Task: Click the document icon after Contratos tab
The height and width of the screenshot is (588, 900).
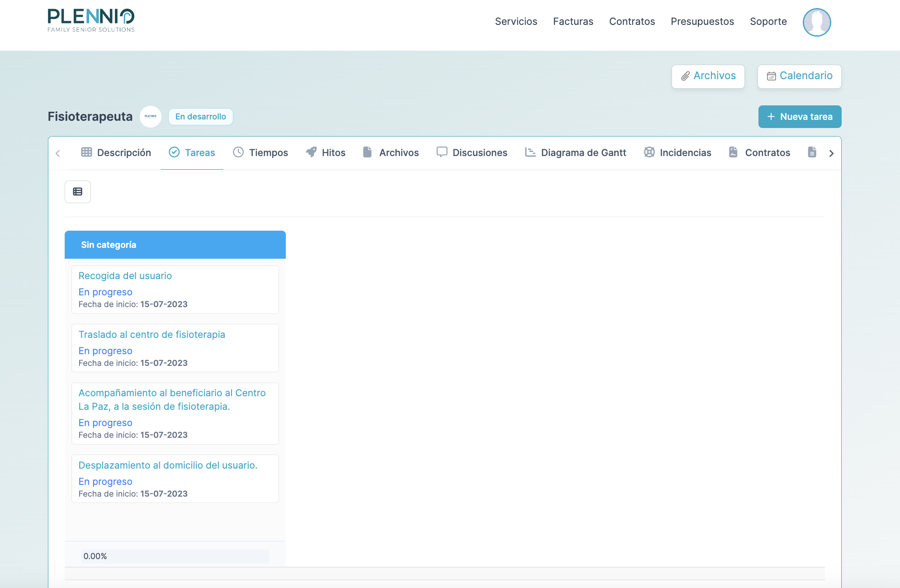Action: (812, 152)
